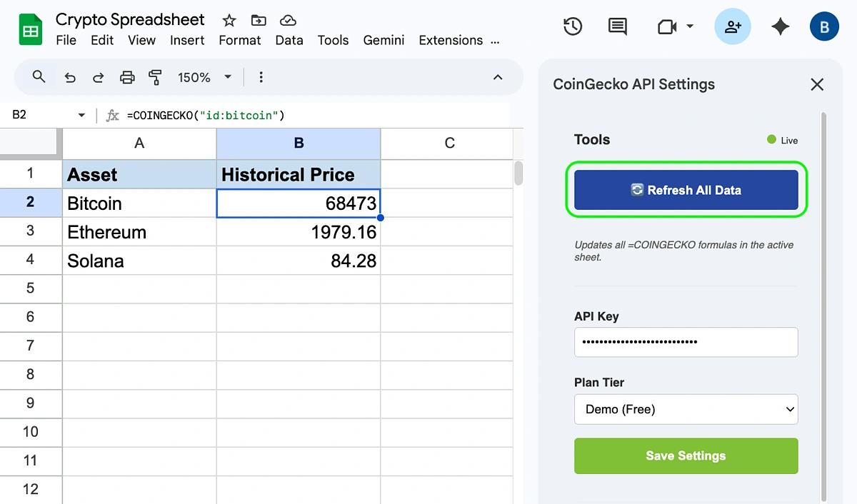Open version history clock icon
Image resolution: width=857 pixels, height=504 pixels.
(x=573, y=27)
